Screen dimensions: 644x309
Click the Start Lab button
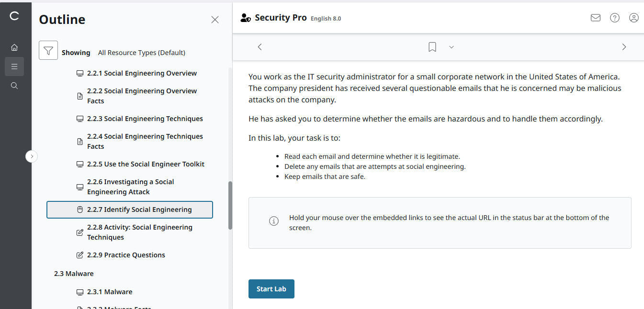[x=271, y=288]
